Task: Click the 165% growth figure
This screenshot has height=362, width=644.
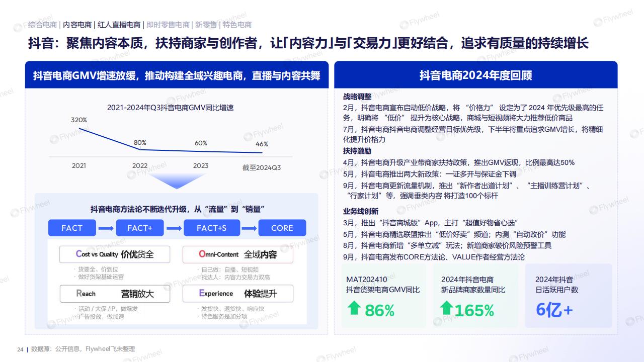Action: pos(474,311)
